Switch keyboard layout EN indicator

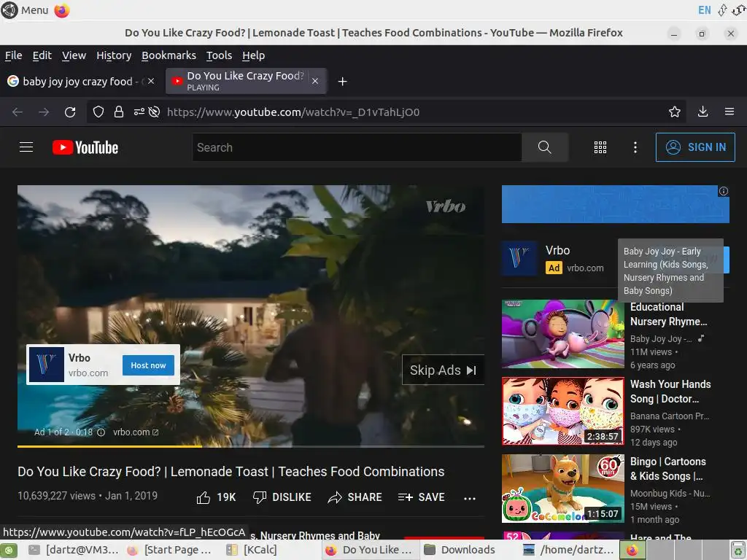tap(704, 10)
